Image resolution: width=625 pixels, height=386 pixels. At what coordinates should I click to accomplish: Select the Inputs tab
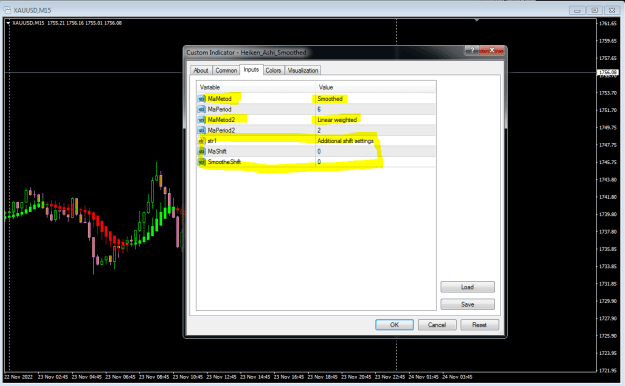coord(251,70)
